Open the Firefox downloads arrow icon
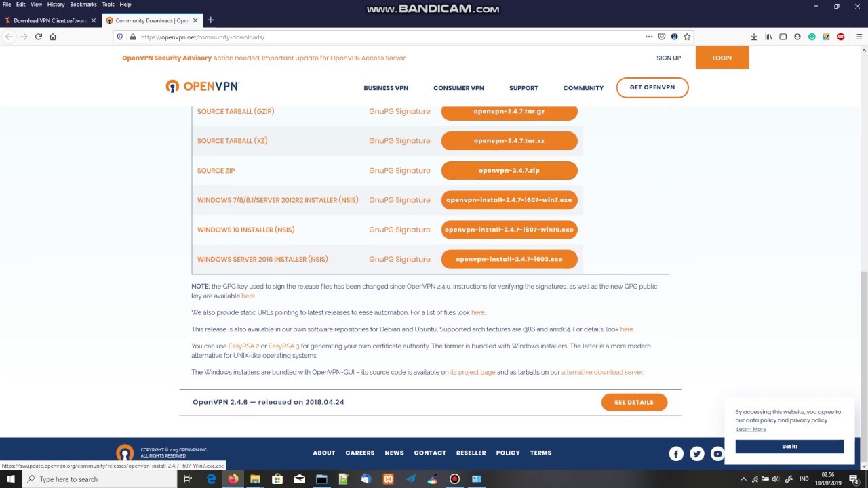This screenshot has height=488, width=868. pos(753,37)
